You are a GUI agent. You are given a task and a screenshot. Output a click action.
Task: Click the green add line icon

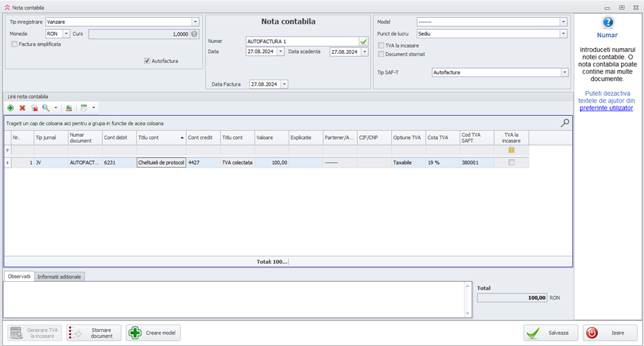(x=10, y=108)
